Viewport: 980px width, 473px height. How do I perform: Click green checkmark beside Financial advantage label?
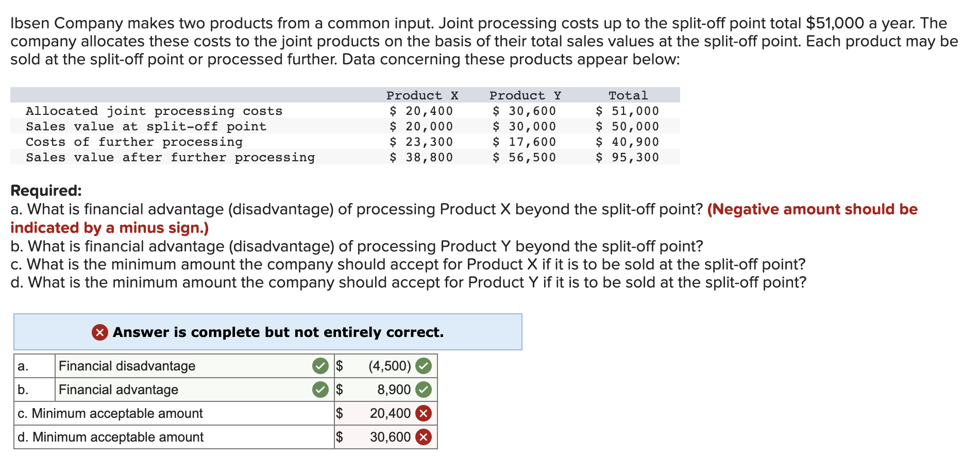[320, 390]
